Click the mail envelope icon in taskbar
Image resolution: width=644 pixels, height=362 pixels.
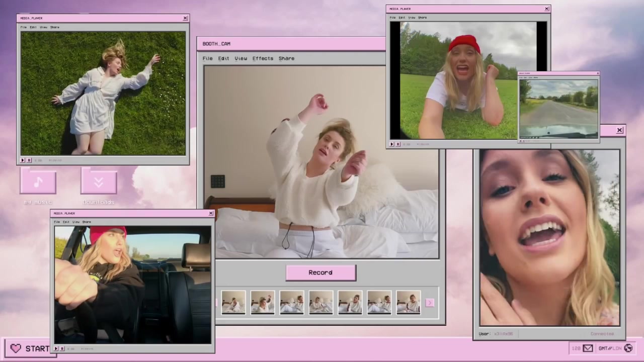(x=588, y=348)
